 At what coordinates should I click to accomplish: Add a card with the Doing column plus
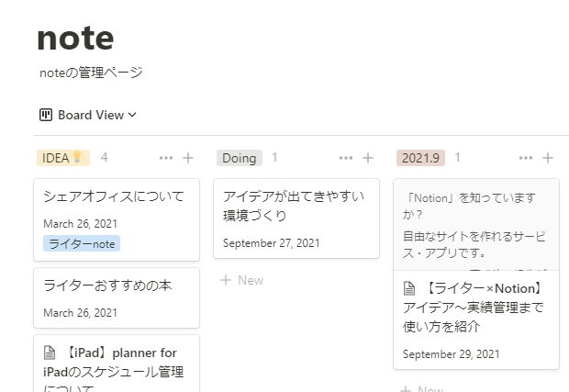coord(368,158)
